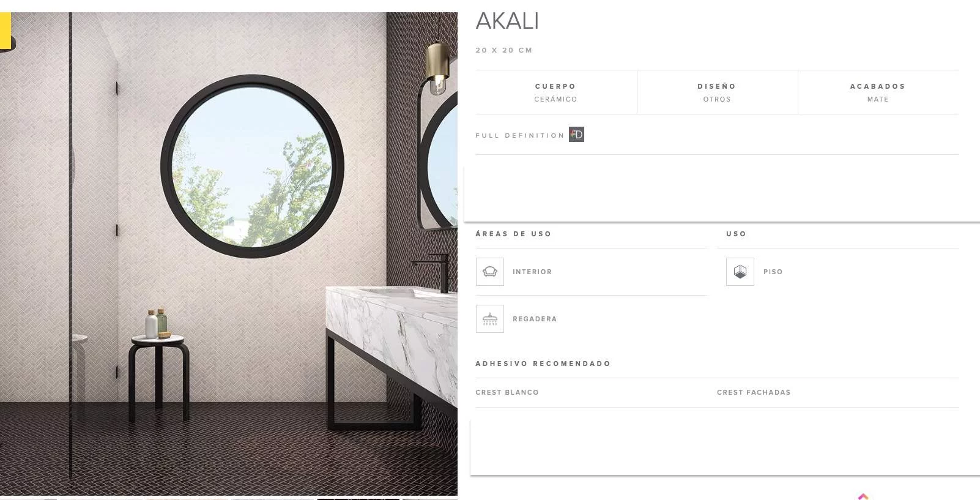Select the Piso floor cube icon
Viewport: 980px width, 500px height.
click(x=740, y=272)
